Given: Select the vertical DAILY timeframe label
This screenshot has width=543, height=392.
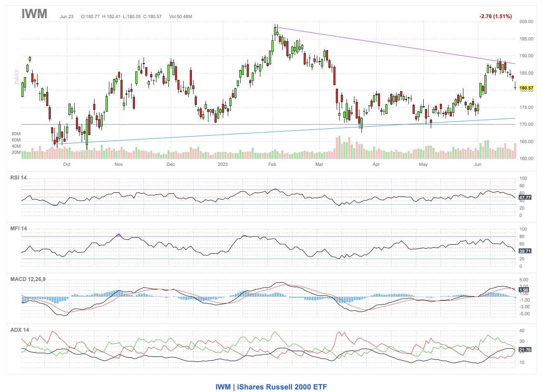Looking at the screenshot, I should point(17,76).
